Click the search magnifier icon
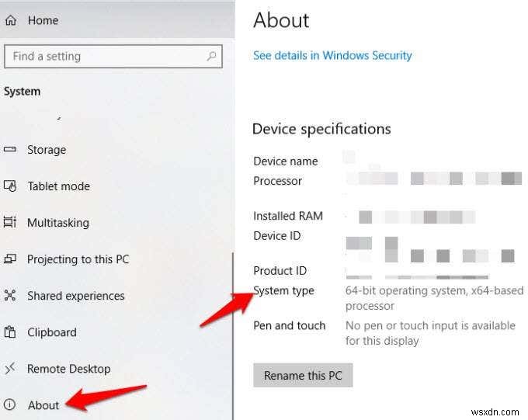 tap(211, 56)
